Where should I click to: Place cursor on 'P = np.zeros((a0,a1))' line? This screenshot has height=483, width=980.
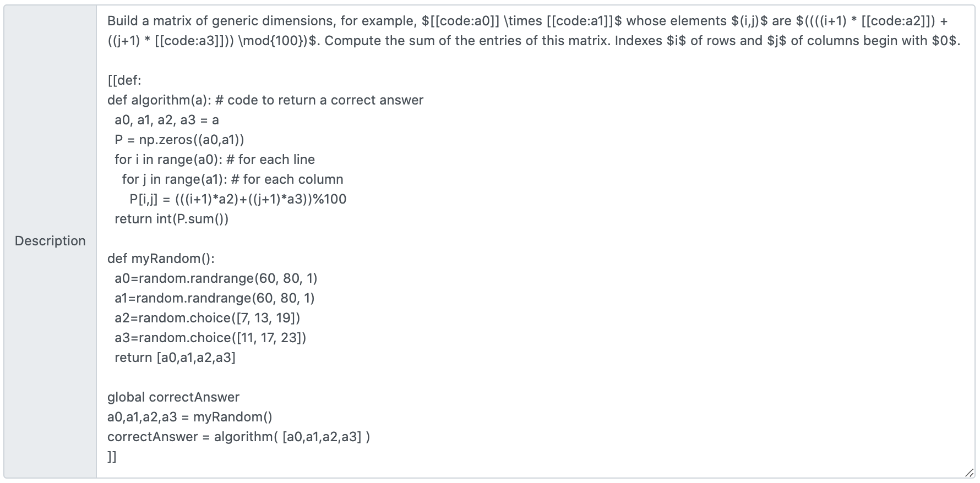tap(179, 140)
